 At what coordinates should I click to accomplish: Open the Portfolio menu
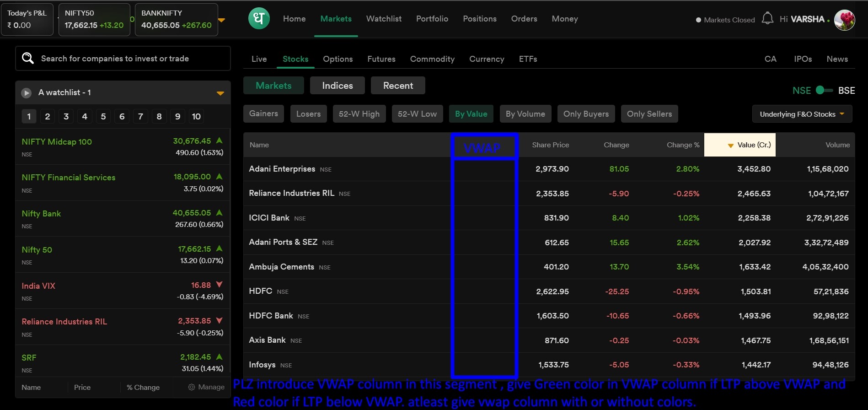click(432, 19)
